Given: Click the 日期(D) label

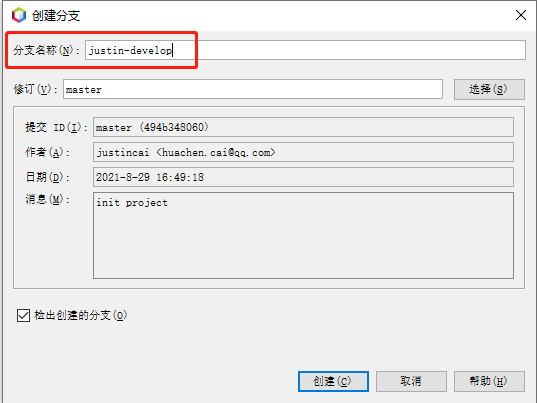Looking at the screenshot, I should [x=47, y=177].
